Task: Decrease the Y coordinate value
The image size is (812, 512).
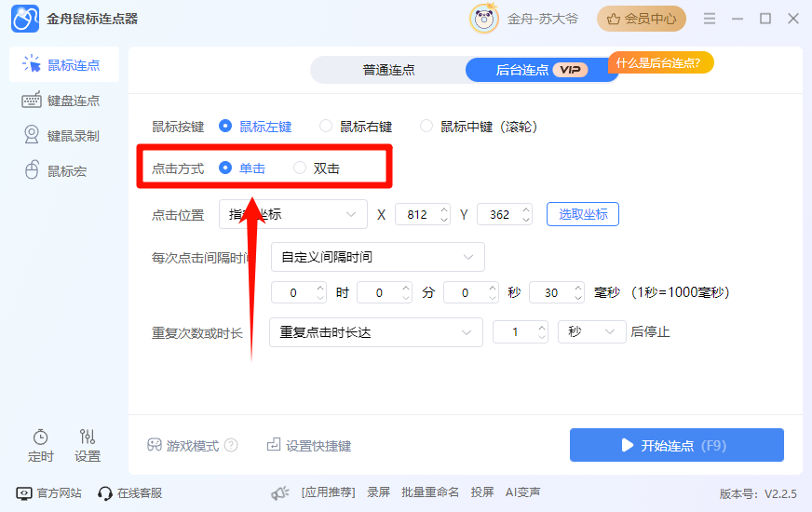Action: [526, 220]
